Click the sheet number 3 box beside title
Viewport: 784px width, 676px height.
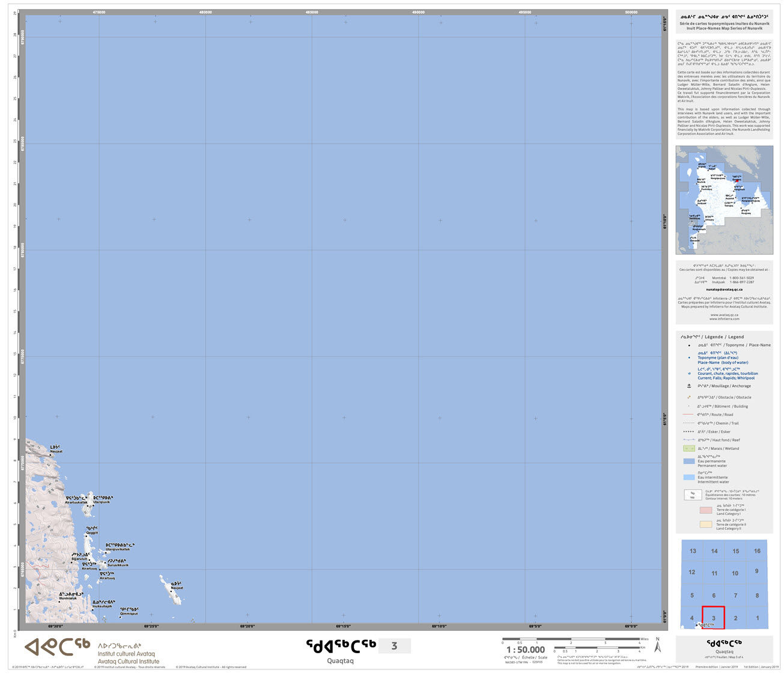(395, 646)
